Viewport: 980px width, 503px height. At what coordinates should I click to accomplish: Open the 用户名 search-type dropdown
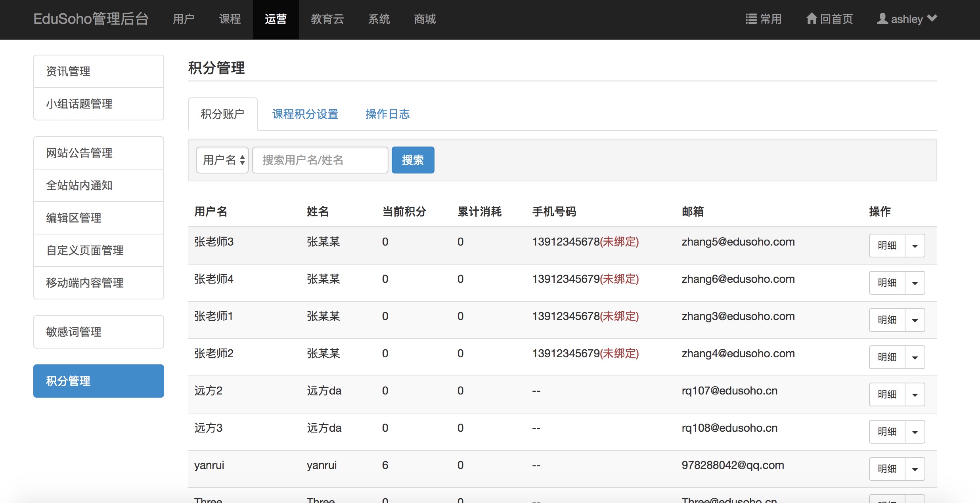click(x=222, y=160)
